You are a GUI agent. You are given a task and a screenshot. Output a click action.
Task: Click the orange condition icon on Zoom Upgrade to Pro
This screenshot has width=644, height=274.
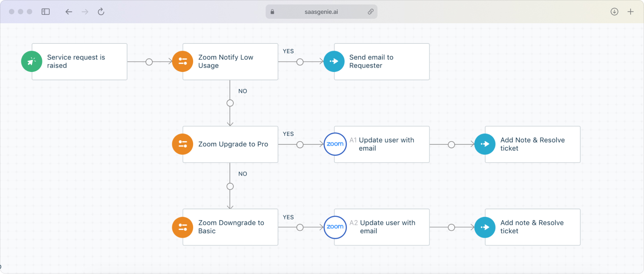tap(182, 144)
